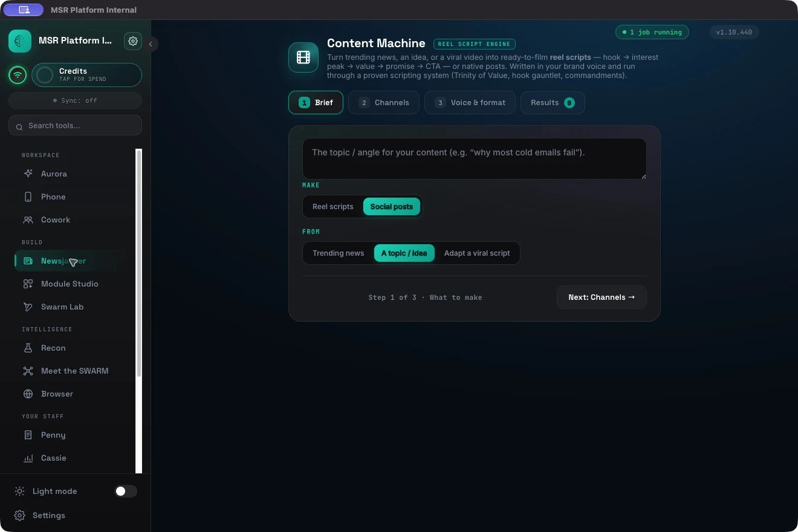Select the Reel scripts option under Make
Image resolution: width=798 pixels, height=532 pixels.
coord(333,206)
